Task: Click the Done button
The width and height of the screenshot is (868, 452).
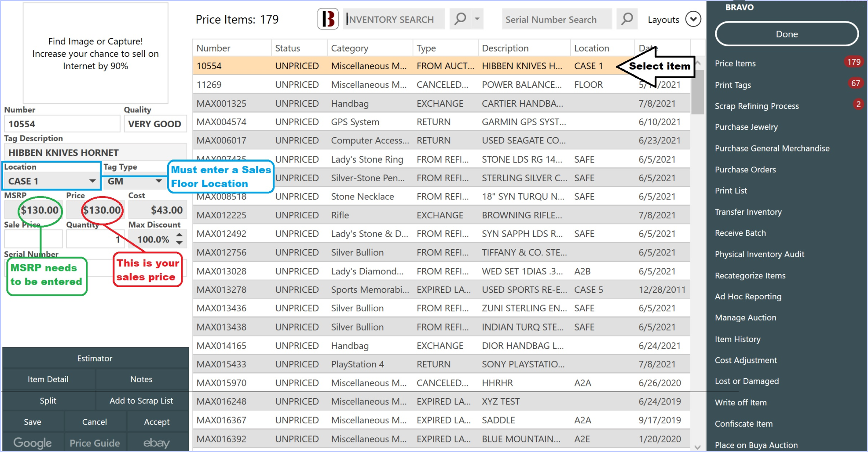Action: 787,34
